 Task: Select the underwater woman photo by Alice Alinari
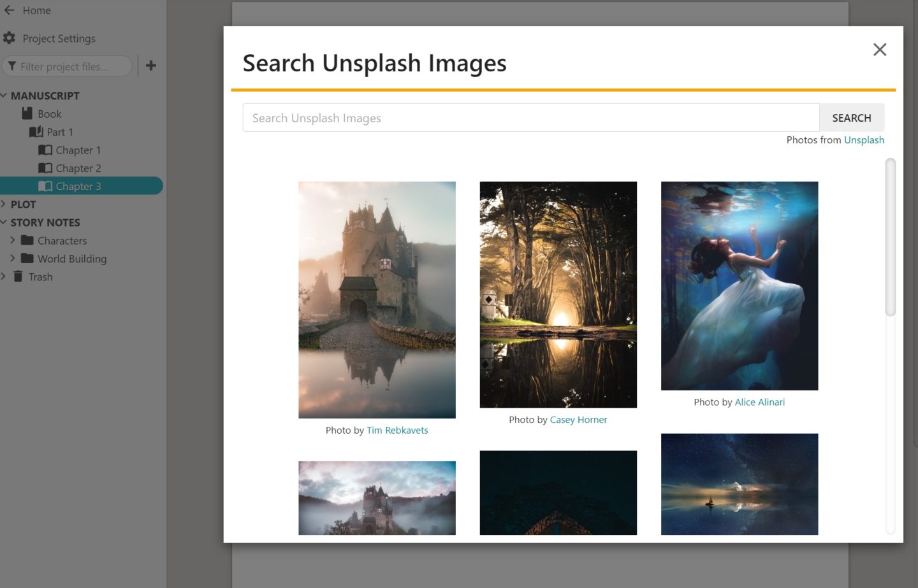739,286
